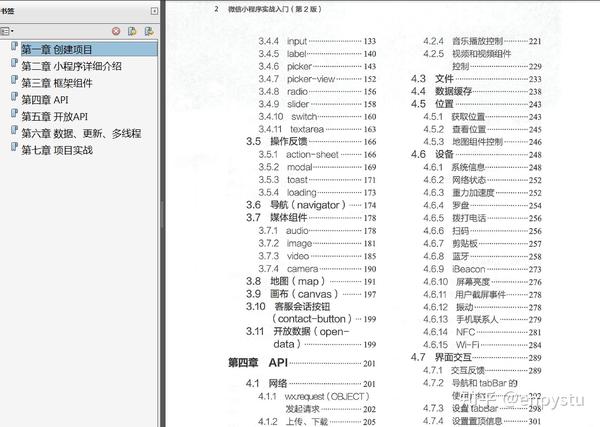Click the 3.5.3 toast entry
Screen dimensions: 600x427
(317, 180)
